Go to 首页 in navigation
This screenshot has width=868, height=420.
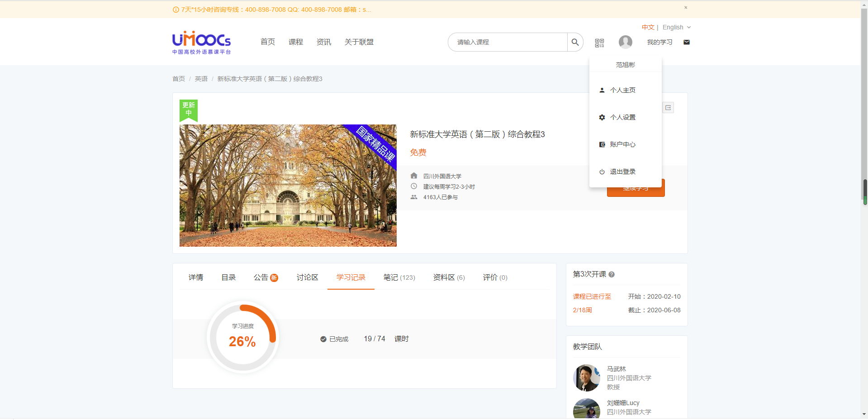[x=268, y=42]
